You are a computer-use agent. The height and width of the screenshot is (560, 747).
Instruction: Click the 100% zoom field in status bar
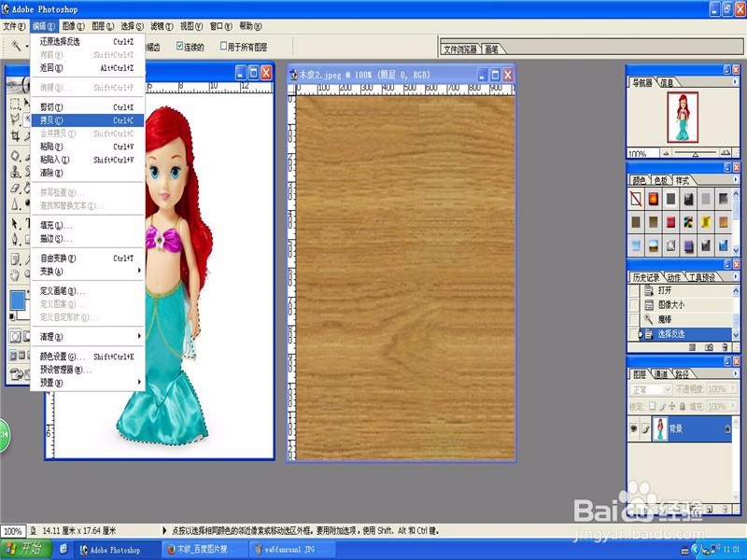pos(13,531)
